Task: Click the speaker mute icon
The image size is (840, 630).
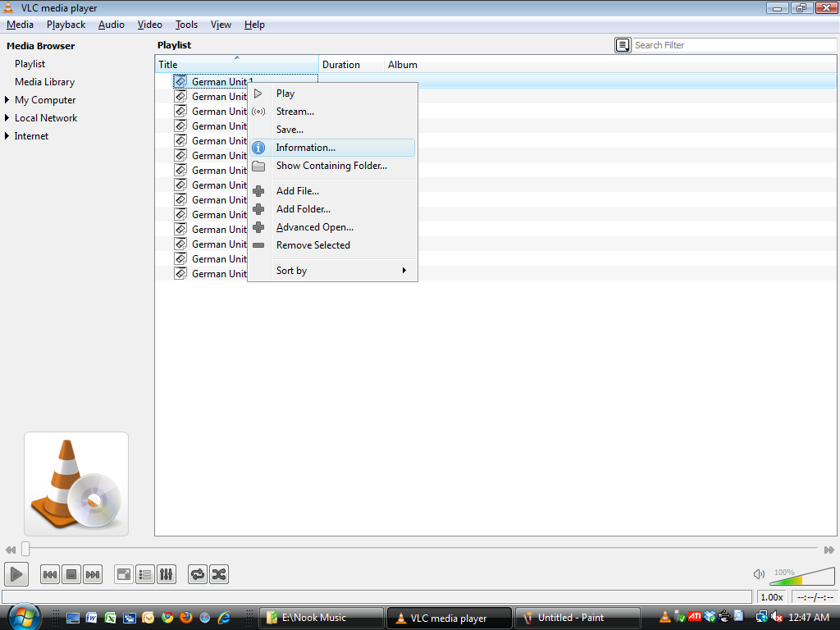Action: point(759,574)
